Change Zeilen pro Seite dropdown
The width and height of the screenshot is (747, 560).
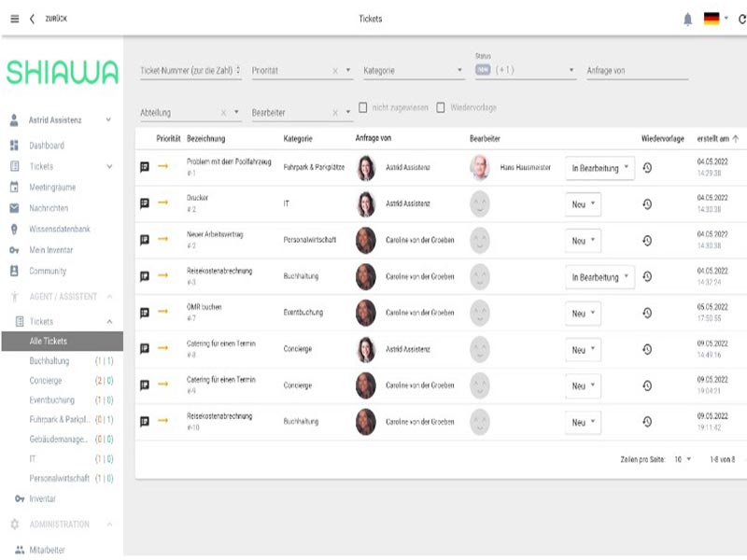pos(683,459)
